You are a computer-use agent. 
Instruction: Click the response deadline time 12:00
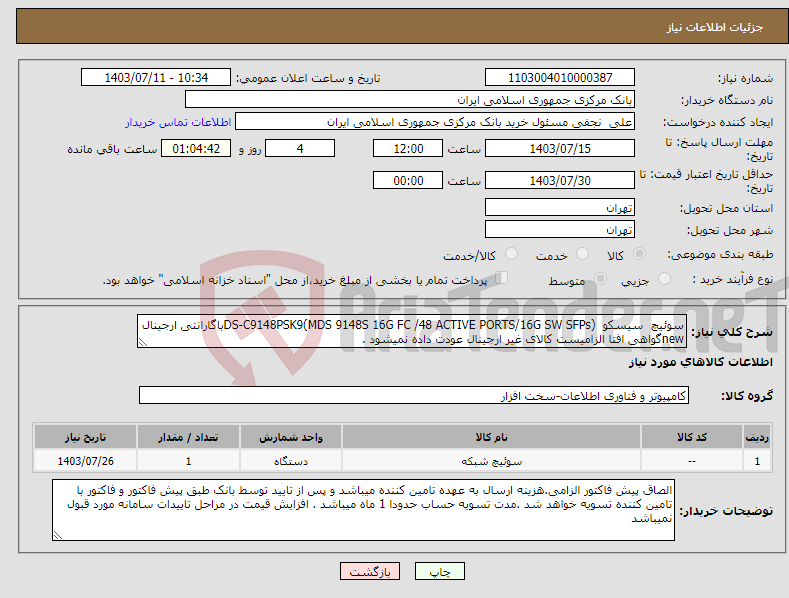(408, 148)
